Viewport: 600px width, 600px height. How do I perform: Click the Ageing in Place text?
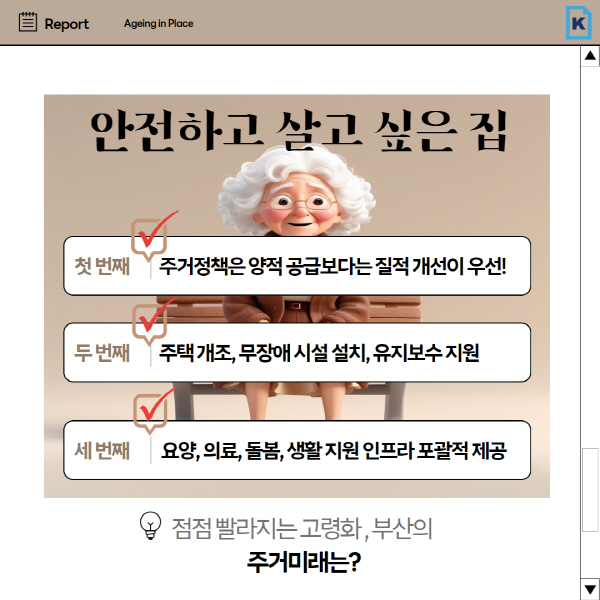click(x=158, y=23)
